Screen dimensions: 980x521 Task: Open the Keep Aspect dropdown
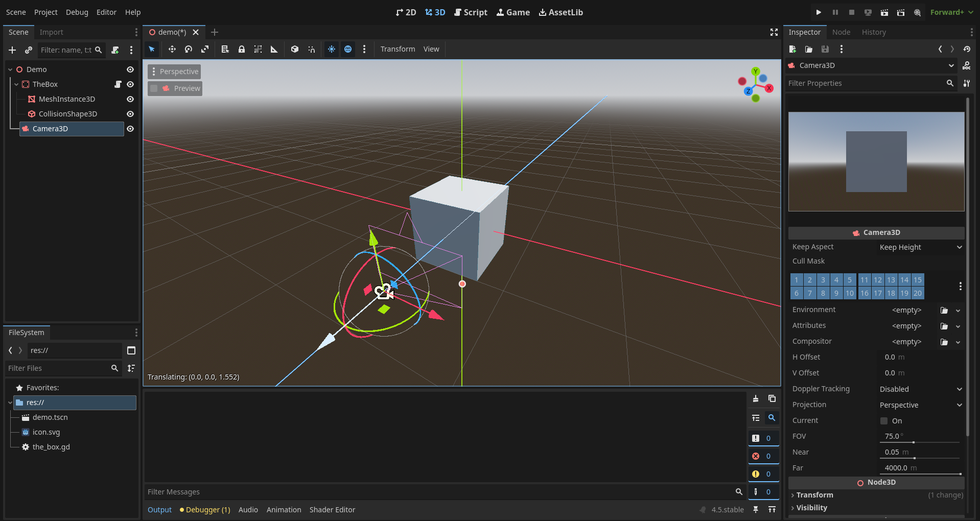pos(920,247)
